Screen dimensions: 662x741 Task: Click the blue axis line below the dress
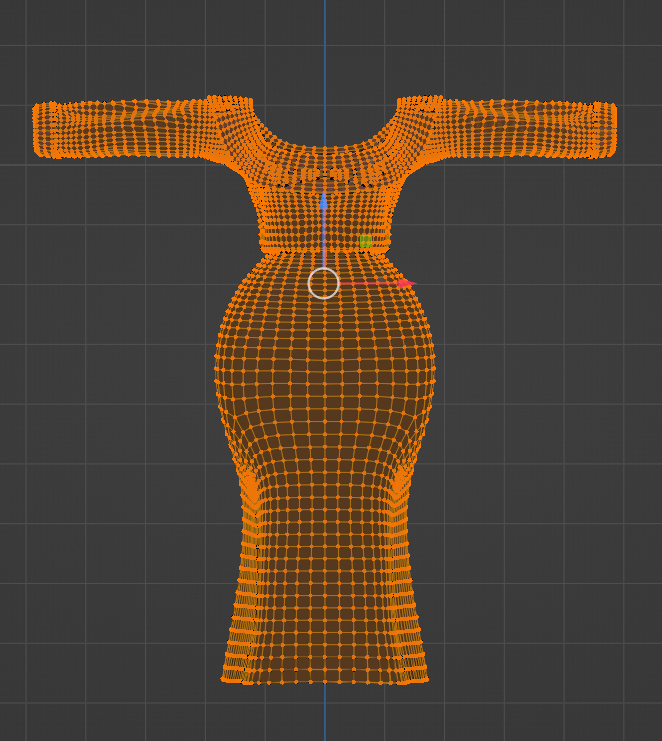(x=325, y=711)
